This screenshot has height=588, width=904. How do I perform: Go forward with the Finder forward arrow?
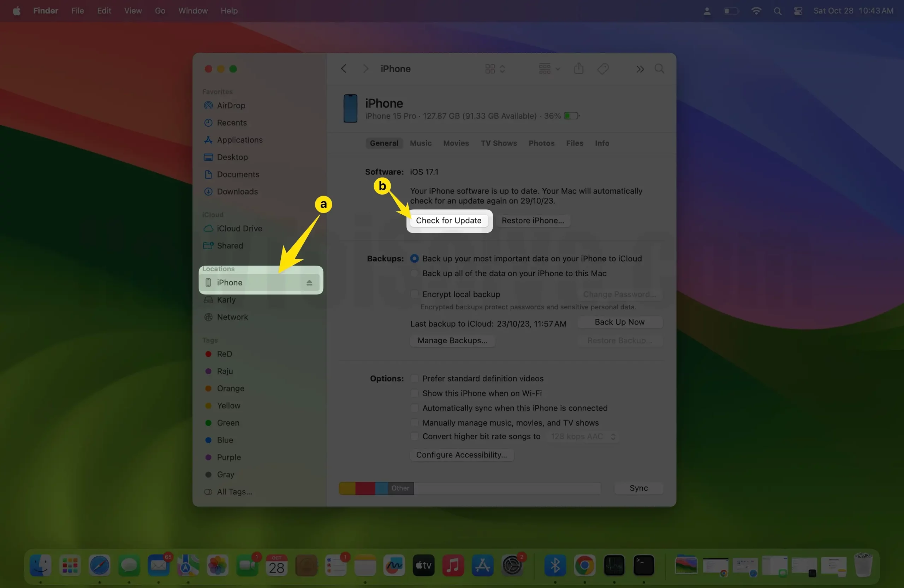pyautogui.click(x=365, y=69)
